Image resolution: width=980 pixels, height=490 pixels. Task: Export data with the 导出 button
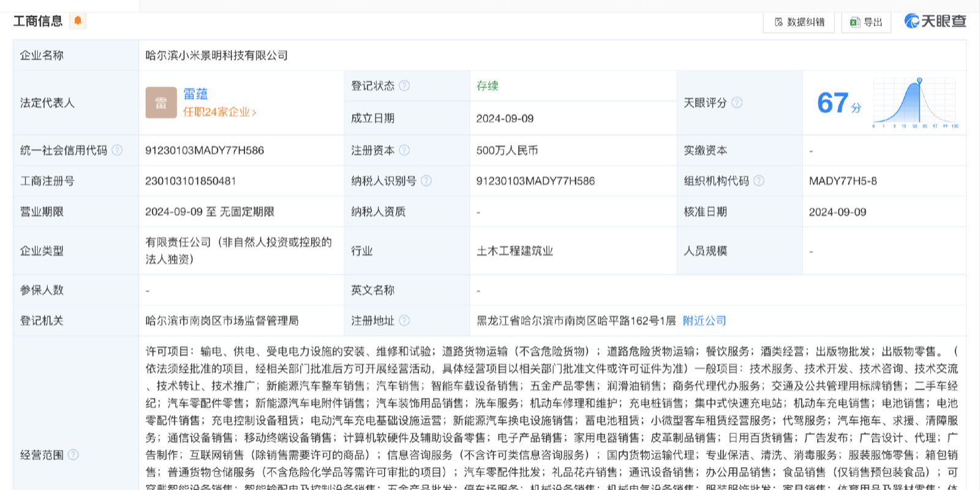coord(866,22)
